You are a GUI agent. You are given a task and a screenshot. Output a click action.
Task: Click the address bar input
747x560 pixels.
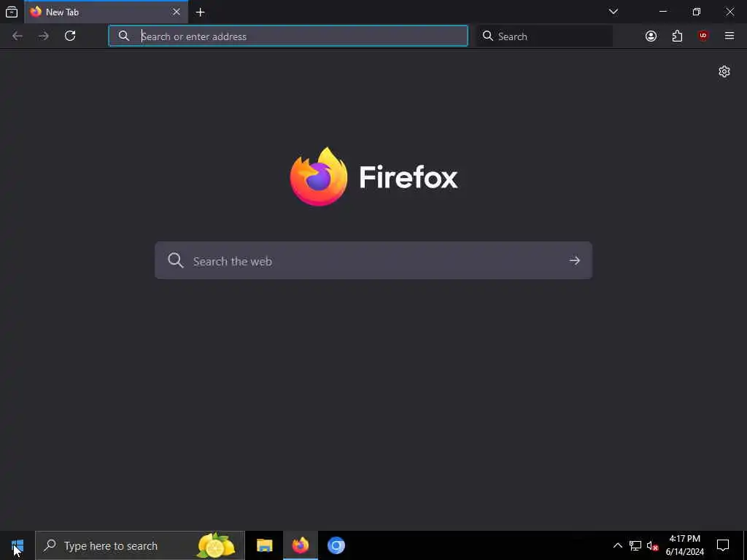(x=288, y=36)
